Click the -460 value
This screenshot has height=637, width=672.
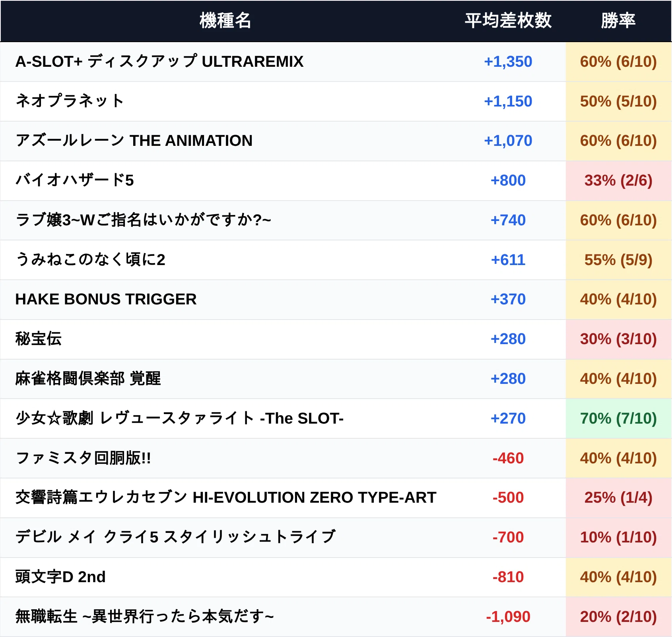[x=508, y=458]
